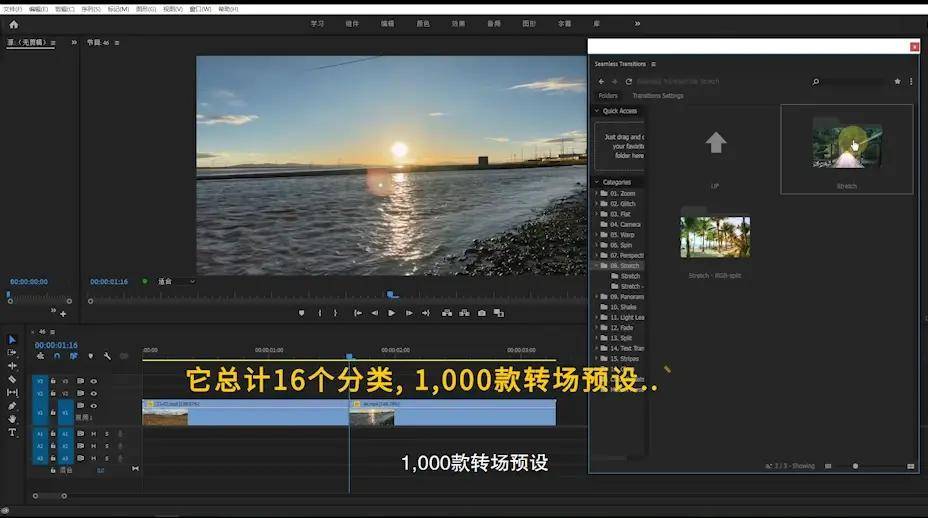This screenshot has height=518, width=928.
Task: Click the Extract button
Action: (x=465, y=313)
